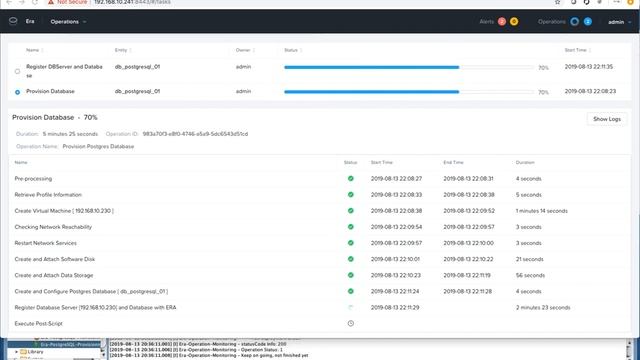The width and height of the screenshot is (640, 360).
Task: Click 'Create Virtual Machine [ 192.168.10.230 ]' step
Action: tap(64, 211)
